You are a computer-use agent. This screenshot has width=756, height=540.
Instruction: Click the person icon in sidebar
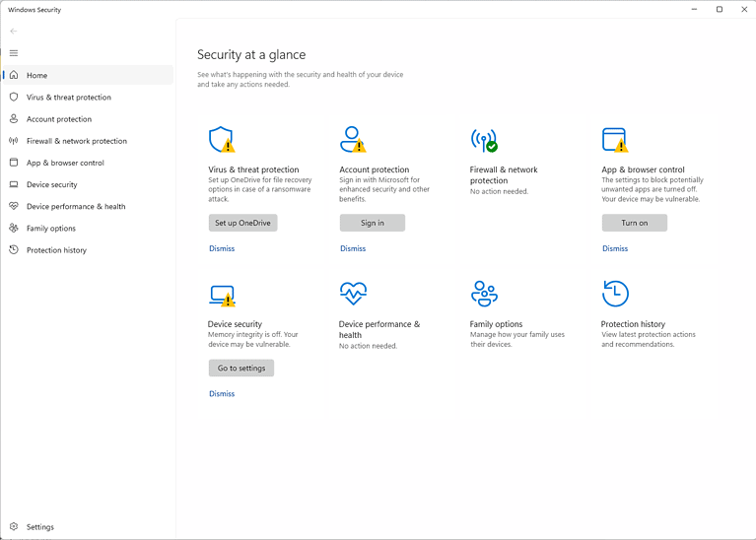pos(14,118)
